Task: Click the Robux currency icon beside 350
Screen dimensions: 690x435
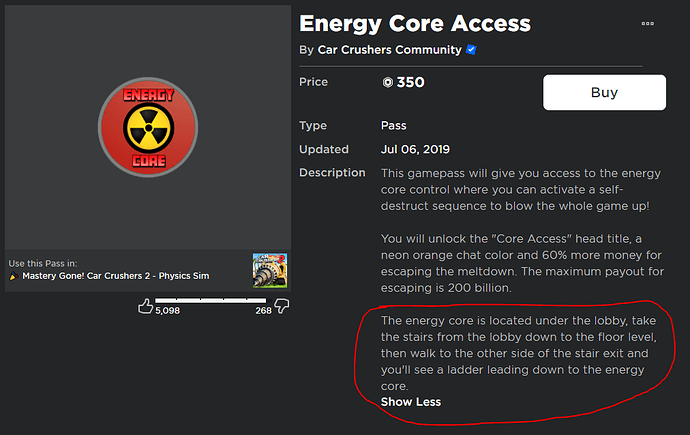Action: tap(387, 83)
